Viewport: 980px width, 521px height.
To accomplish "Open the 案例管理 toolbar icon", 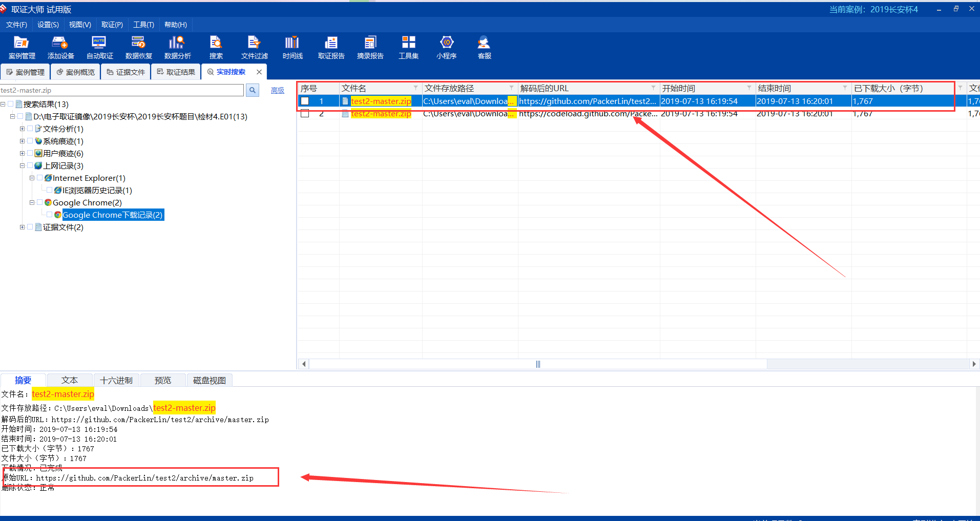I will point(22,48).
